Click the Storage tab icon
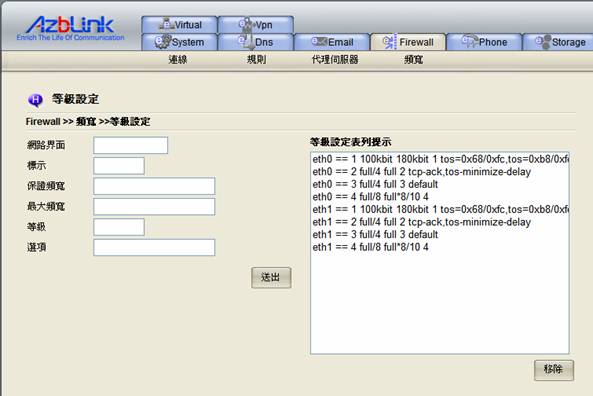593x396 pixels. pos(543,42)
